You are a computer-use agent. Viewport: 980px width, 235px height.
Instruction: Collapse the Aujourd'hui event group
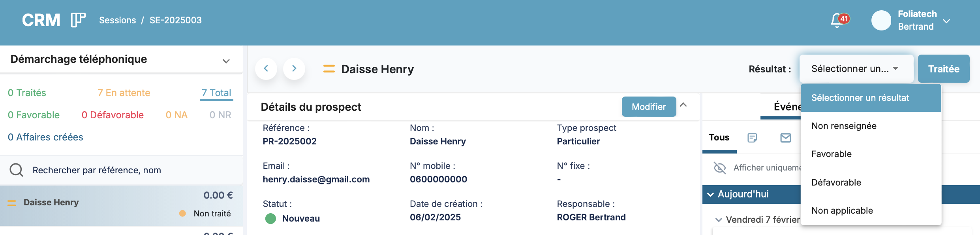click(710, 194)
